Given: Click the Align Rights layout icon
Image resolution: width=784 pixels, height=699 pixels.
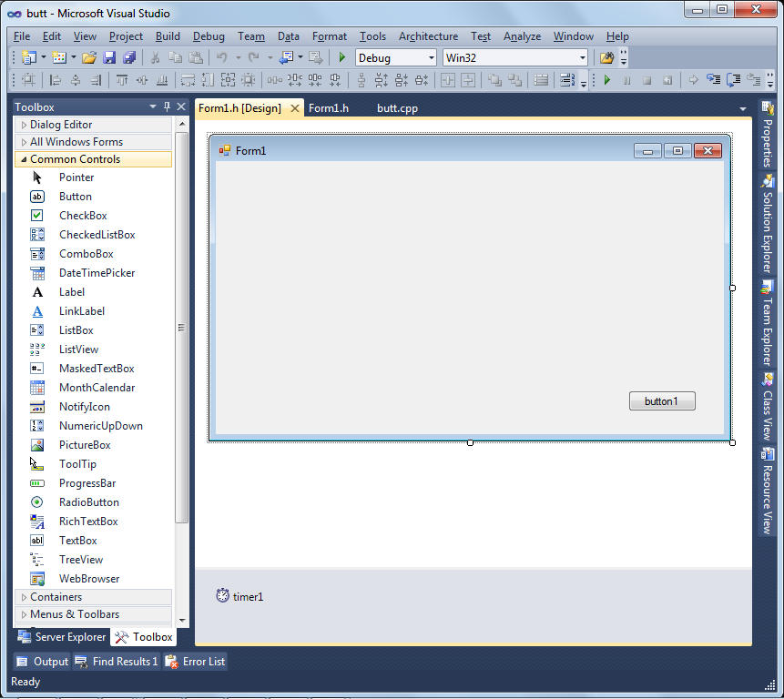Looking at the screenshot, I should (x=96, y=80).
